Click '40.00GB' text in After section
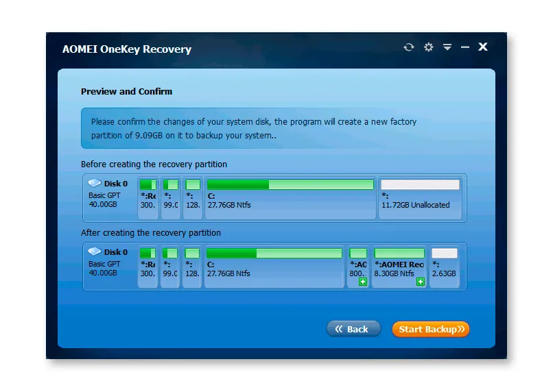 click(x=103, y=273)
